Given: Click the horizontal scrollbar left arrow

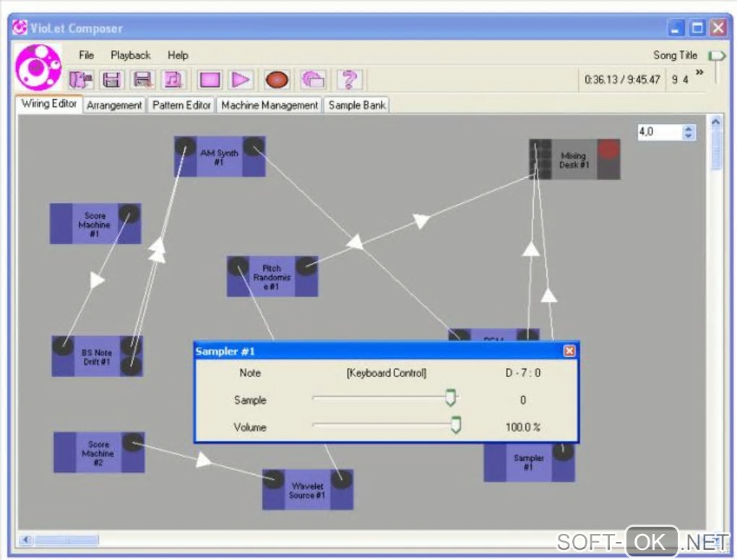Looking at the screenshot, I should click(x=26, y=539).
